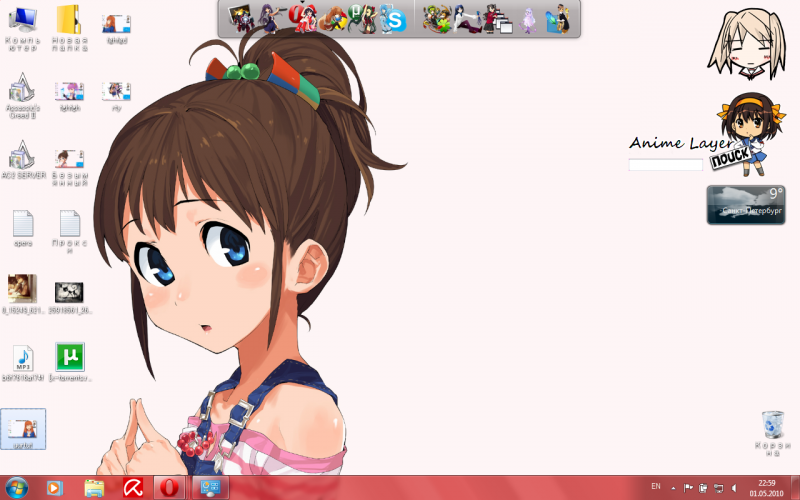Viewport: 800px width, 500px height.
Task: Open the Компьютер desktop icon
Action: click(x=22, y=29)
